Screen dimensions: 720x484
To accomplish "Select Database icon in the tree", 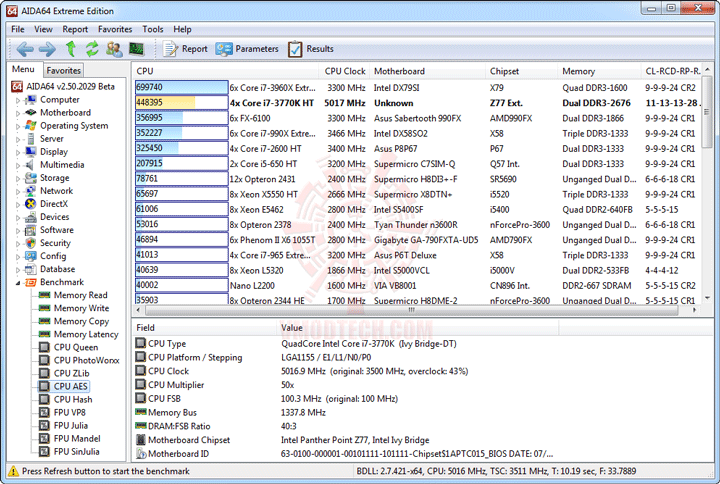I will click(31, 269).
